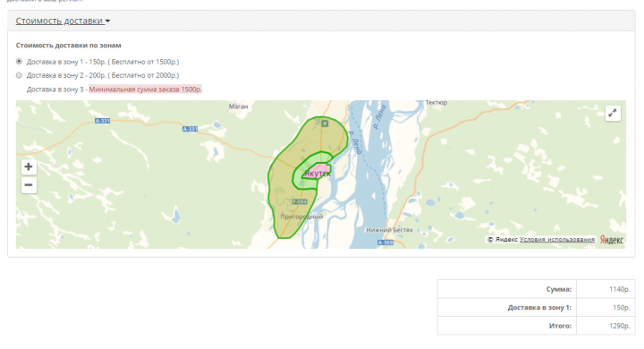
Task: Click the highlighted minimum order 1500р. notice
Action: point(146,89)
